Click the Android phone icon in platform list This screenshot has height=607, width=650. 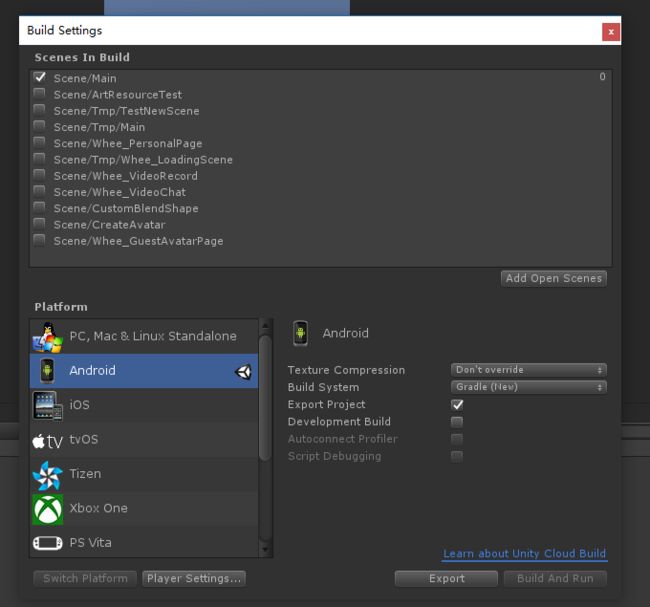pyautogui.click(x=47, y=371)
